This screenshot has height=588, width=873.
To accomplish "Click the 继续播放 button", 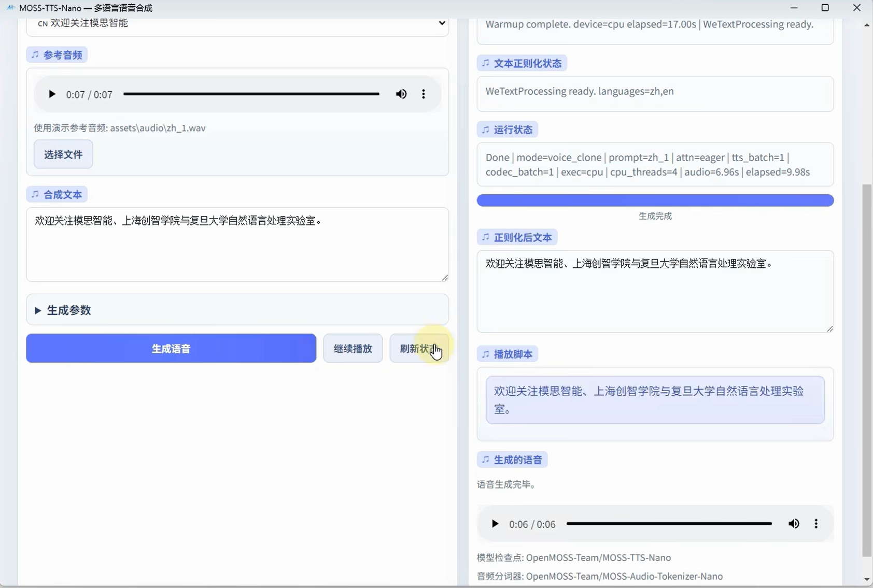I will coord(353,348).
